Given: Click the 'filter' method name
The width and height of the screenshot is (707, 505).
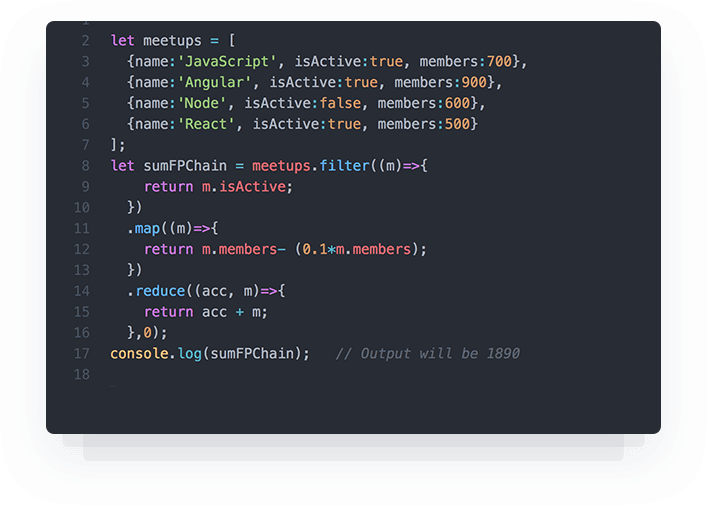Looking at the screenshot, I should click(x=344, y=165).
